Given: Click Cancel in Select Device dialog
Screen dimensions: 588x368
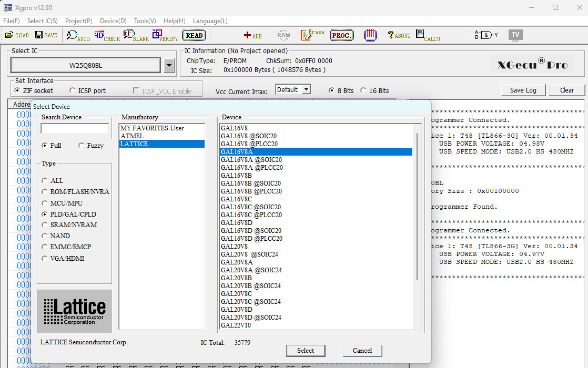Looking at the screenshot, I should point(362,351).
